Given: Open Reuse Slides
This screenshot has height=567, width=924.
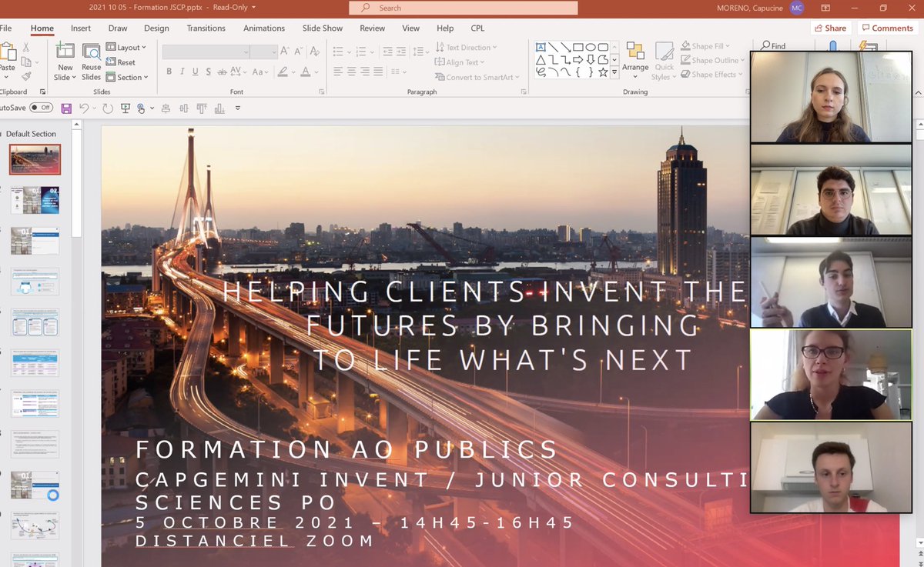Looking at the screenshot, I should 91,62.
